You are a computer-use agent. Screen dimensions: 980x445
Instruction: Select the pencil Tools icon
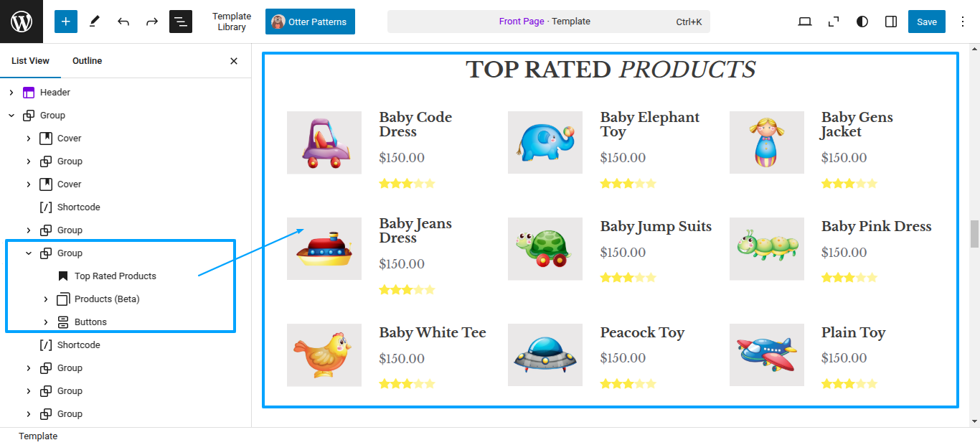click(94, 22)
